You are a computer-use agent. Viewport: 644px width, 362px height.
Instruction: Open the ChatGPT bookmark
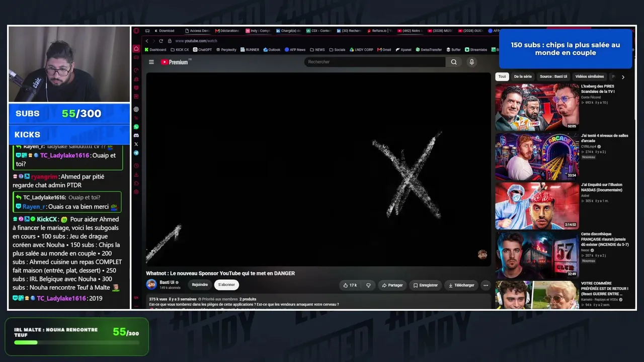pyautogui.click(x=202, y=50)
